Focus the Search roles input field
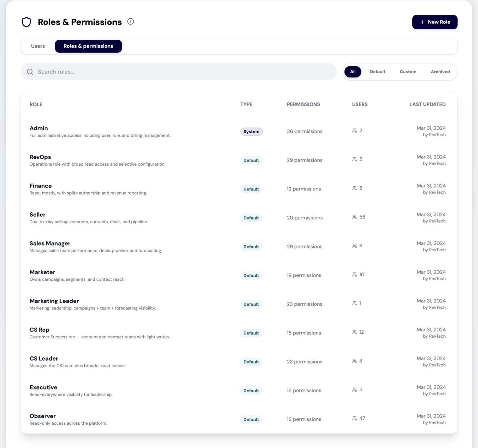The image size is (478, 448). click(x=179, y=72)
